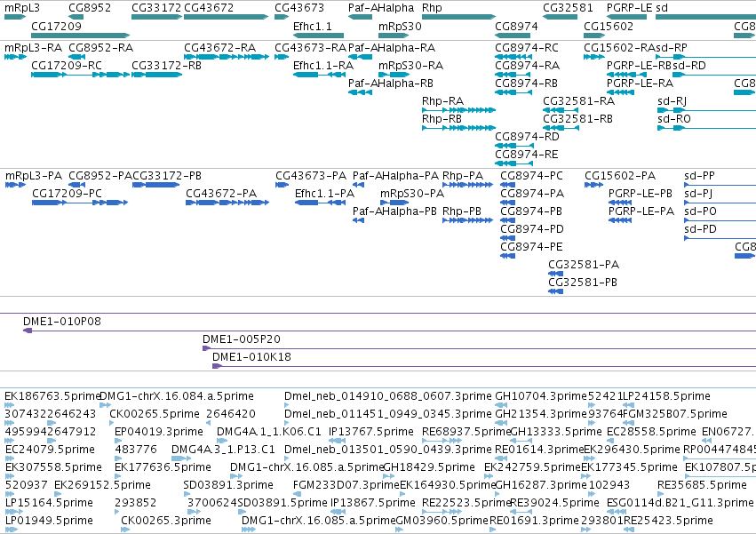Open the IP13767.5prime EST
The height and width of the screenshot is (534, 756).
pyautogui.click(x=337, y=441)
